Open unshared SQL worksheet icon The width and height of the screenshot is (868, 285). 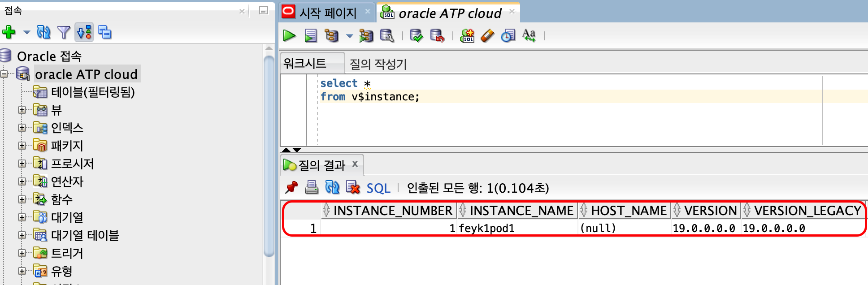pos(467,35)
